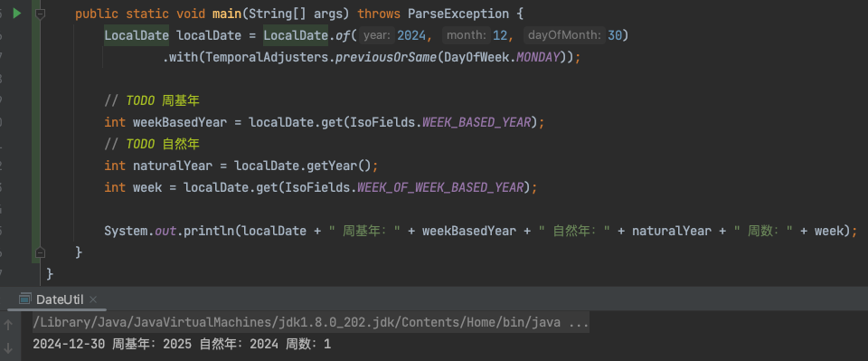Click the dayOfMonth: inlay hint
This screenshot has height=361, width=868.
pos(564,35)
